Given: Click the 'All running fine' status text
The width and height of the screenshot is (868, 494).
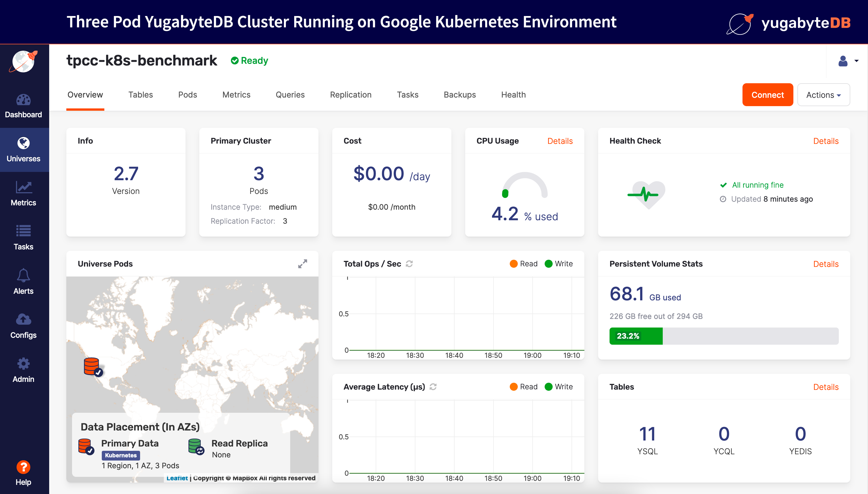Looking at the screenshot, I should [757, 185].
